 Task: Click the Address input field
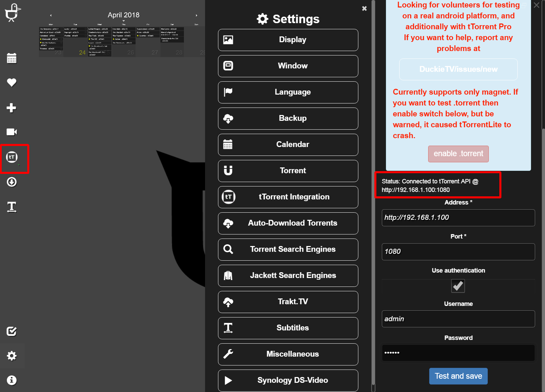pyautogui.click(x=458, y=218)
